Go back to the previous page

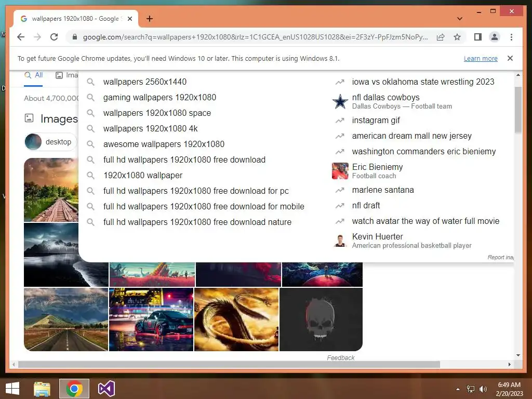point(21,37)
